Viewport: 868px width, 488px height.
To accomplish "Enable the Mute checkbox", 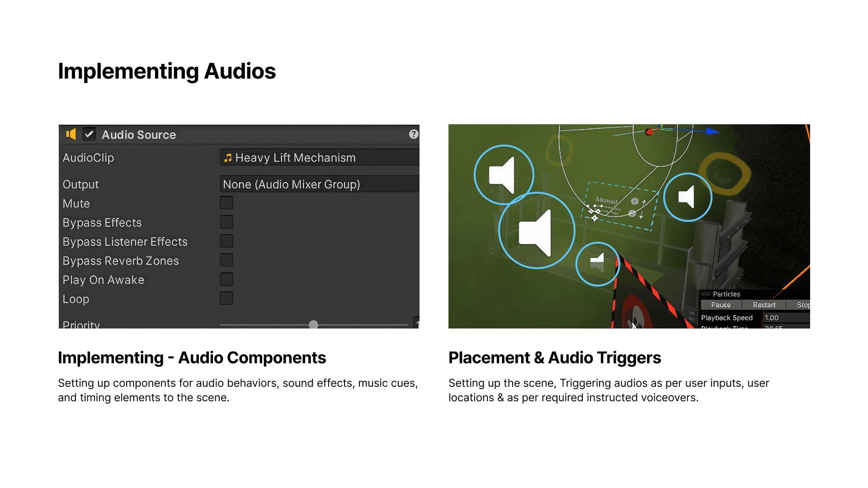I will pos(226,203).
